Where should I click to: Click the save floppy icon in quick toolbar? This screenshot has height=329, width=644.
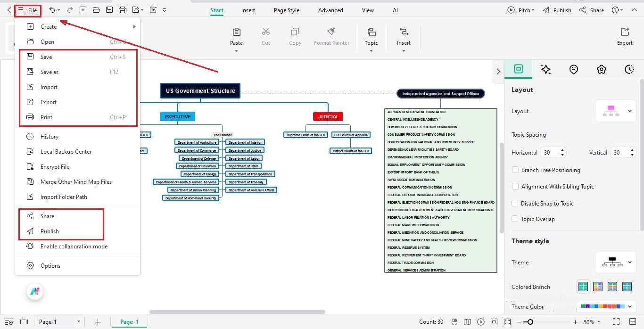pyautogui.click(x=109, y=10)
